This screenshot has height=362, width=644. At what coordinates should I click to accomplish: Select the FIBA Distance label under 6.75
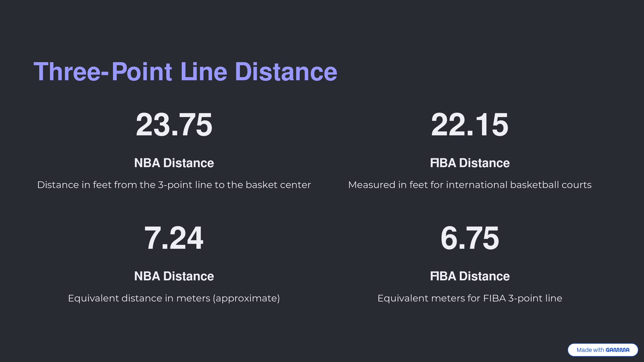click(x=470, y=276)
